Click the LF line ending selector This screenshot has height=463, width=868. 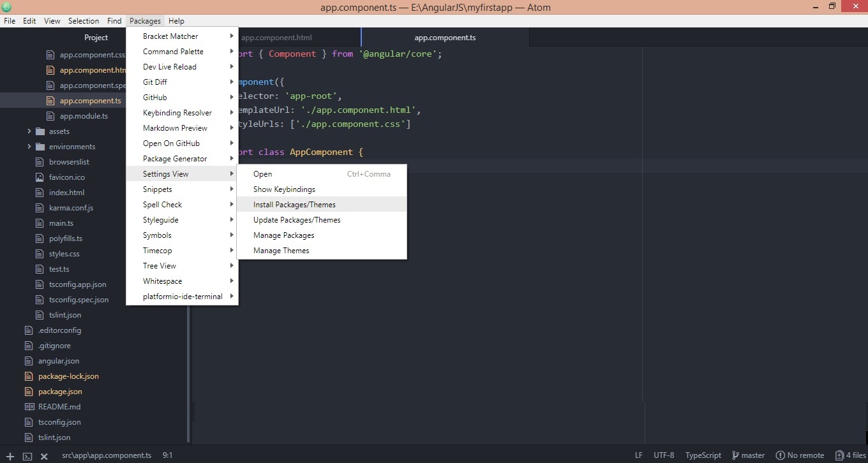(638, 455)
